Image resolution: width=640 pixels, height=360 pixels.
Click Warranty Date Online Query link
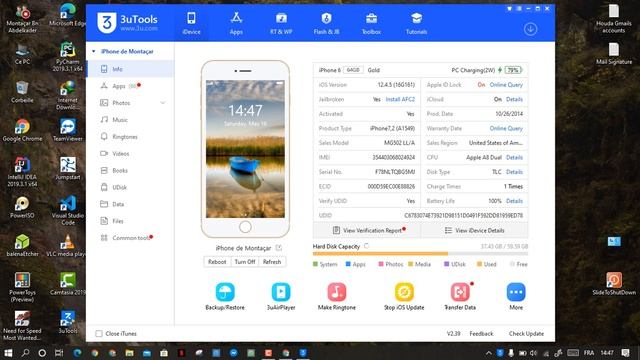[506, 128]
